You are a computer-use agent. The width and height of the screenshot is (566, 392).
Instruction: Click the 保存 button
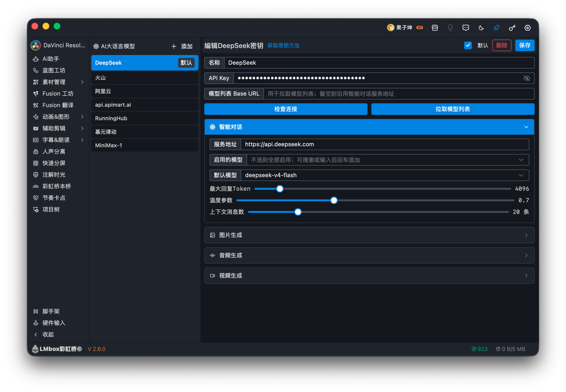click(525, 45)
